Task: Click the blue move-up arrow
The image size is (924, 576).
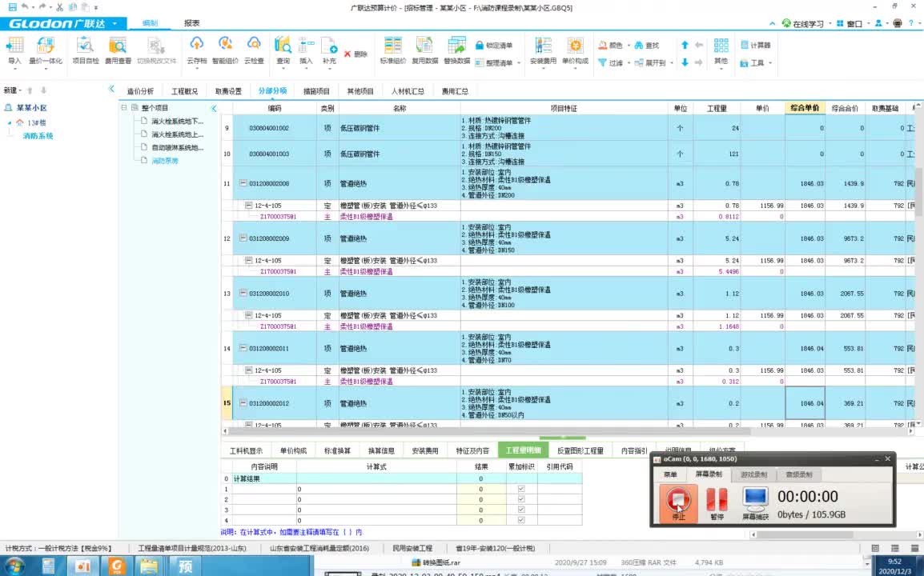Action: pos(684,45)
